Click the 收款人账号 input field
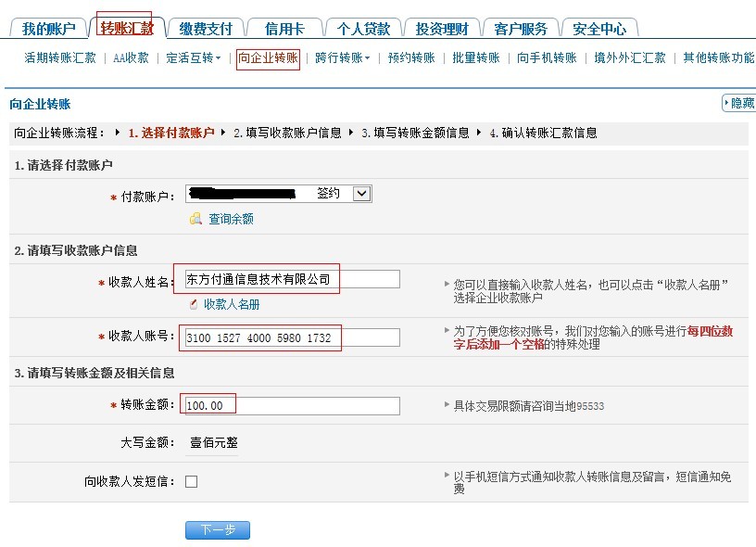 pos(292,337)
